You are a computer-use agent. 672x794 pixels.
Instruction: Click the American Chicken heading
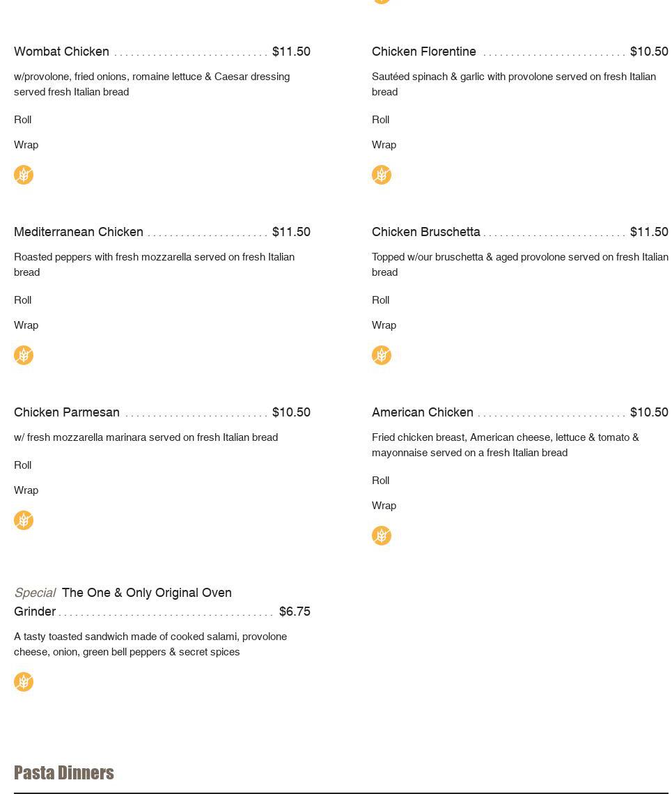422,412
